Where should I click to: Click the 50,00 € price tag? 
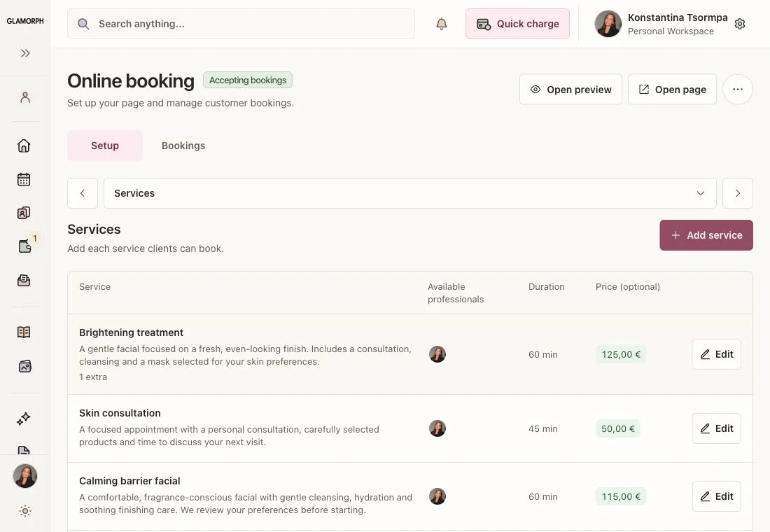click(618, 428)
